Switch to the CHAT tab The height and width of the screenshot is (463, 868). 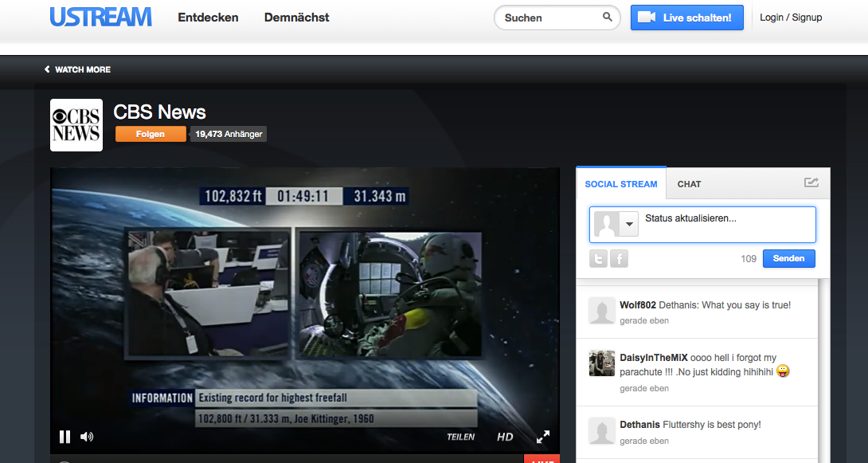689,184
